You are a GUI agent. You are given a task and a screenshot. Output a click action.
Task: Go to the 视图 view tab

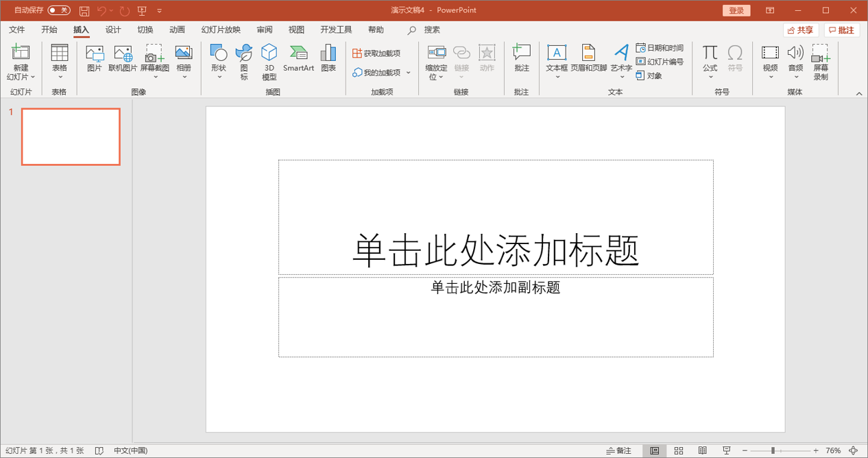click(x=296, y=29)
